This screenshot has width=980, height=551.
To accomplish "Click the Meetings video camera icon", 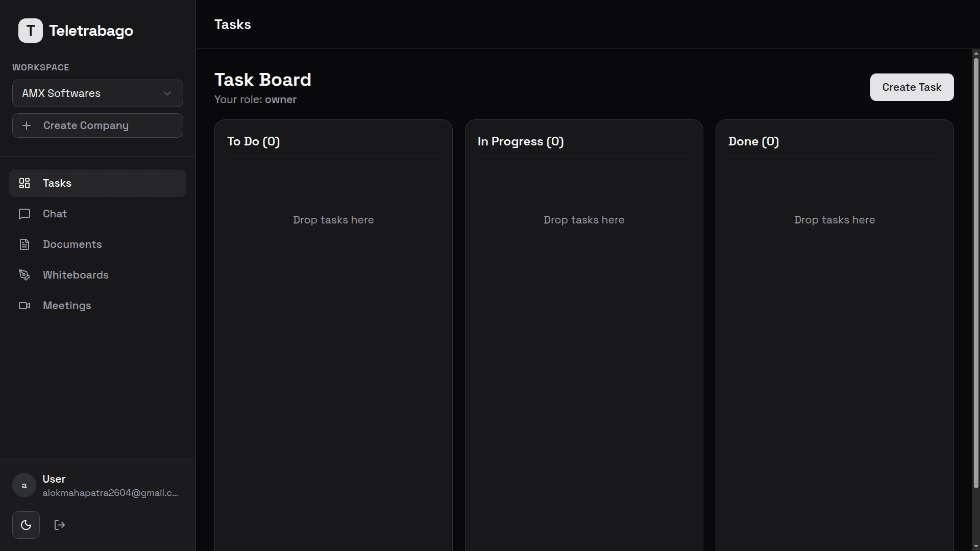I will [24, 306].
